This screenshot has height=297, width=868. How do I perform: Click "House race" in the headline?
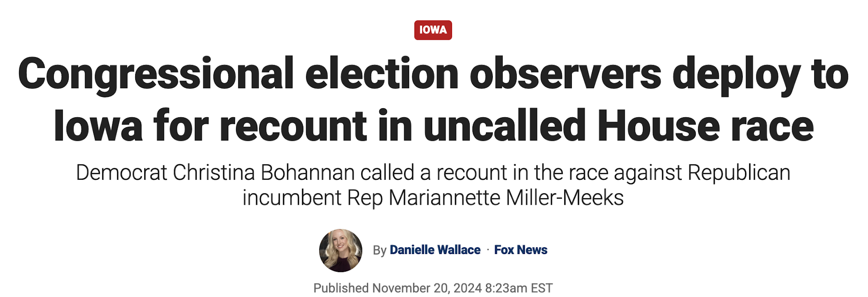pyautogui.click(x=705, y=126)
